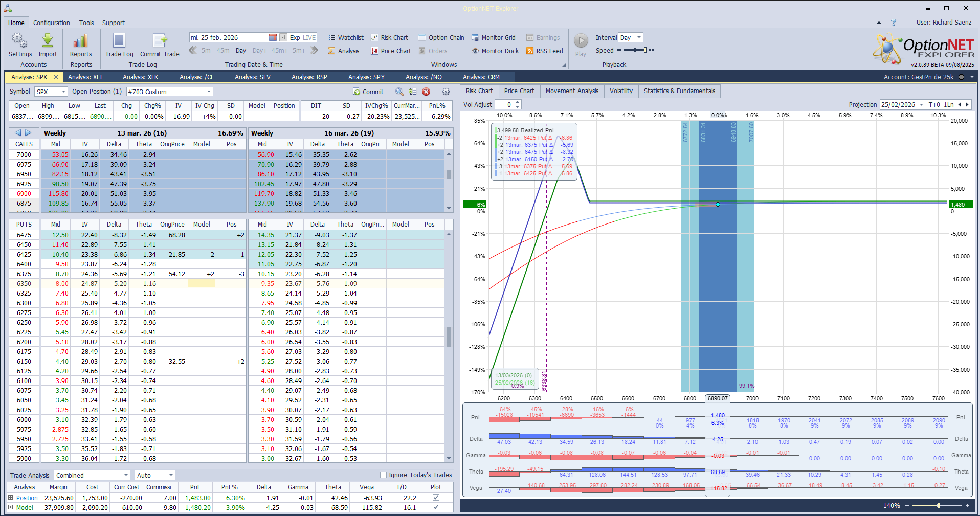
Task: Click the Play playback button
Action: pos(581,45)
